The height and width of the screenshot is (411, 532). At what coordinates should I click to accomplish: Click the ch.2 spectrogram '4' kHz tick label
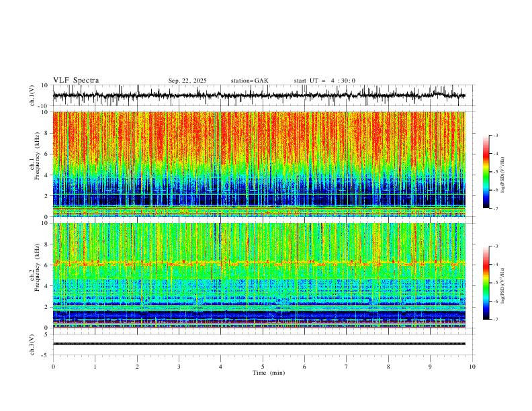pos(46,286)
